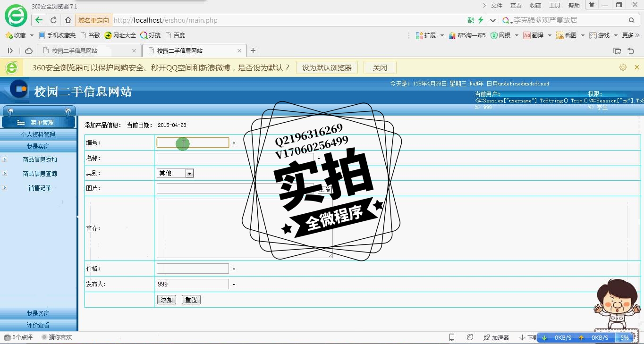Close the active 校园二手信息网站 tab
The width and height of the screenshot is (644, 344).
tap(239, 51)
